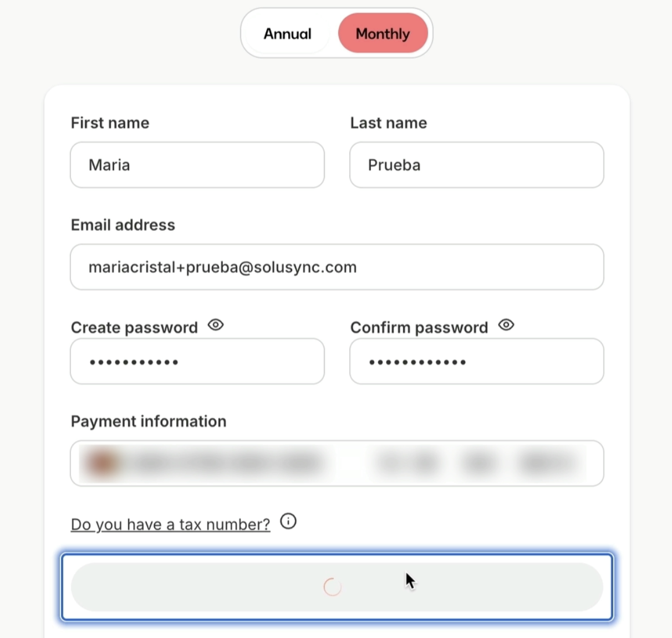Select the Create password input field
Viewport: 672px width, 638px height.
point(197,362)
